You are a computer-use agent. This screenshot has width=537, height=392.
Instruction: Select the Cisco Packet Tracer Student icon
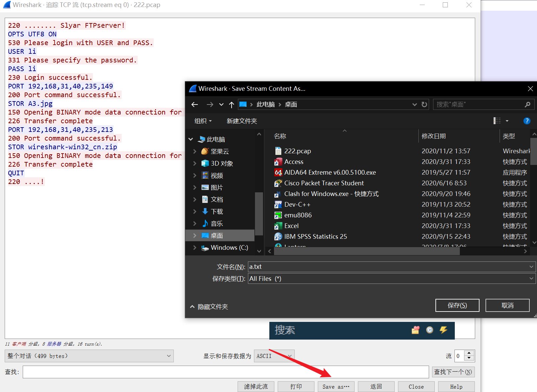point(278,183)
